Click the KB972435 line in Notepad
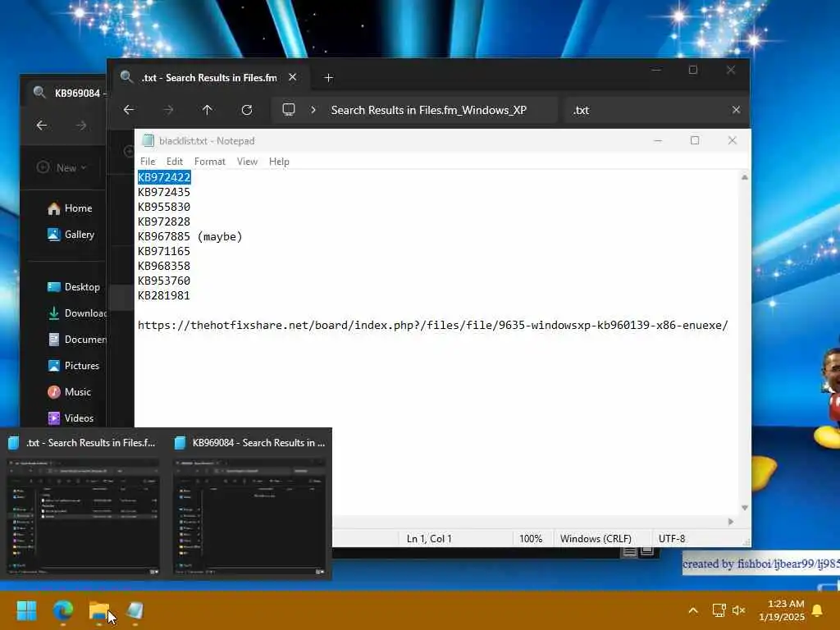Screen dimensions: 840x630 (x=164, y=192)
